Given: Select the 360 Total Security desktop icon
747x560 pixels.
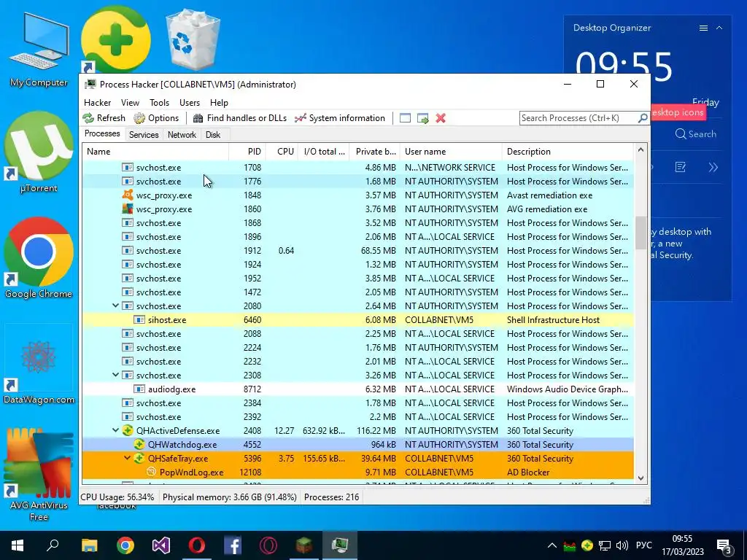Looking at the screenshot, I should (x=116, y=41).
